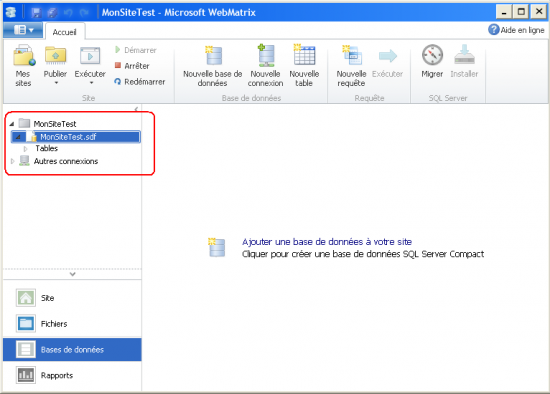
Task: Minimize the WebMatrix window
Action: coord(504,12)
